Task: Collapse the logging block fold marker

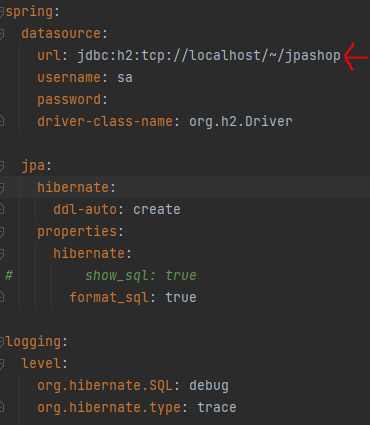Action: point(2,342)
